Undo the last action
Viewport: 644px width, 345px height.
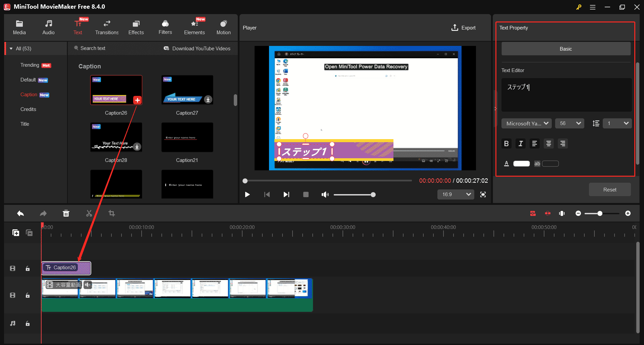[20, 213]
